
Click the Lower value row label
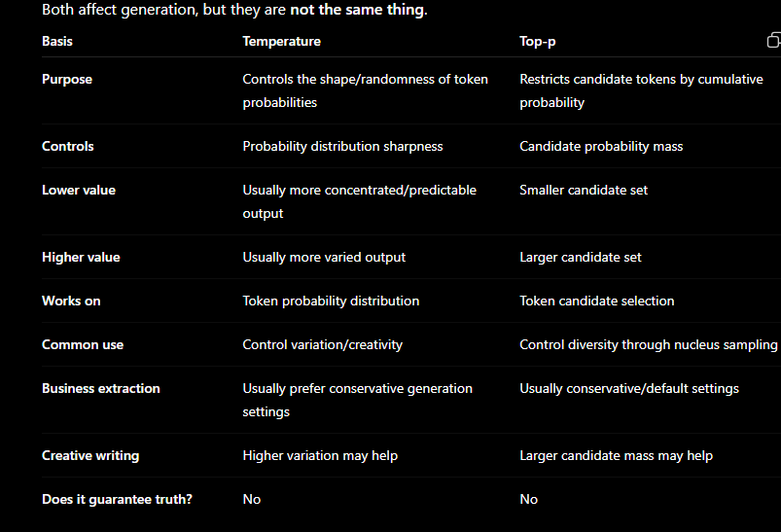(x=79, y=190)
